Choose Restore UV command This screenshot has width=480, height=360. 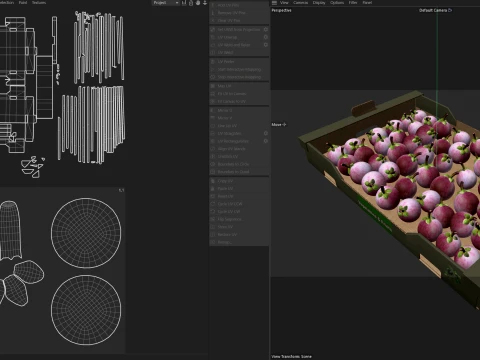pyautogui.click(x=239, y=235)
